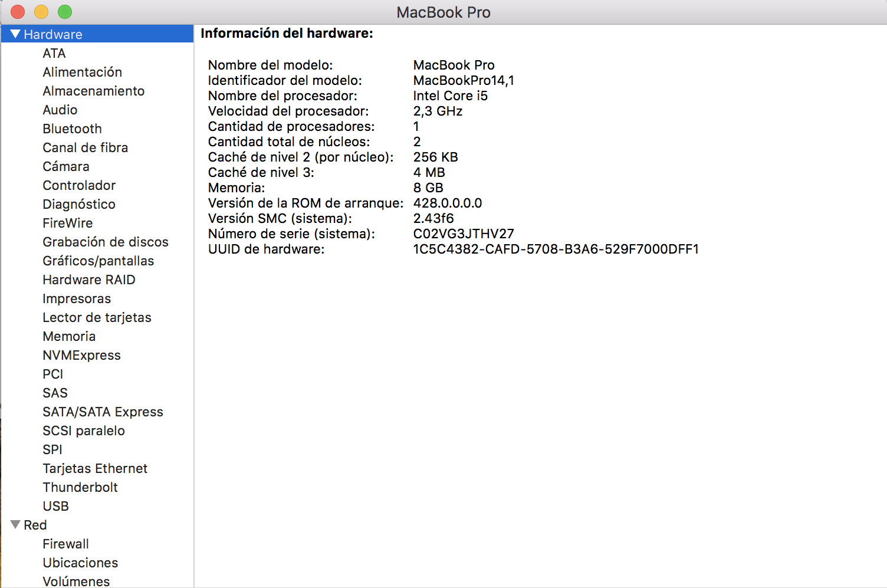Select the Hardware category row

click(x=97, y=34)
